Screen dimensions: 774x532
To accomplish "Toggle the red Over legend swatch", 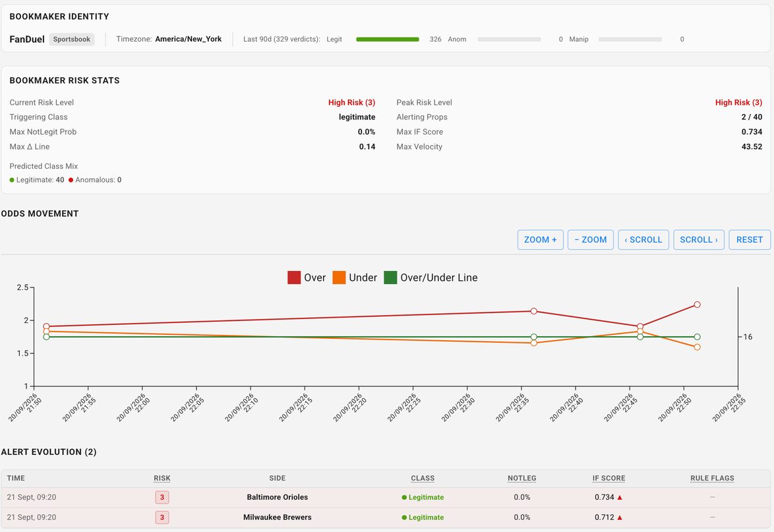I will (294, 278).
